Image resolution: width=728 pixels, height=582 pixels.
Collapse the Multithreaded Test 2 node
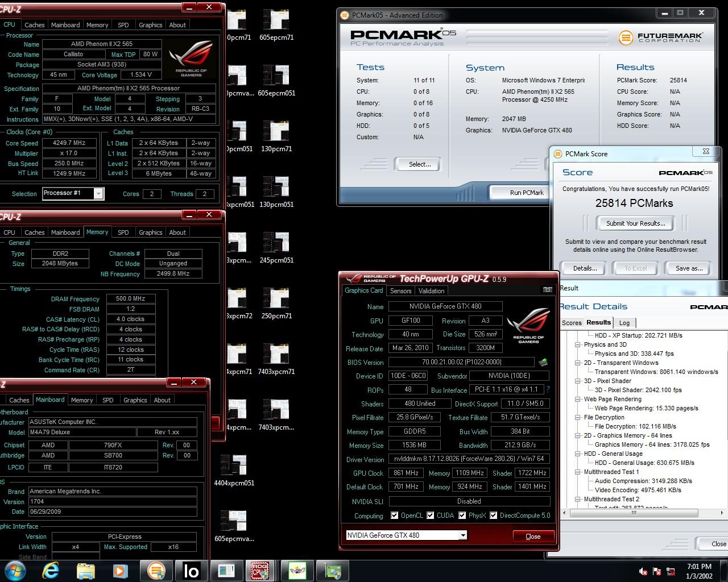(x=577, y=499)
